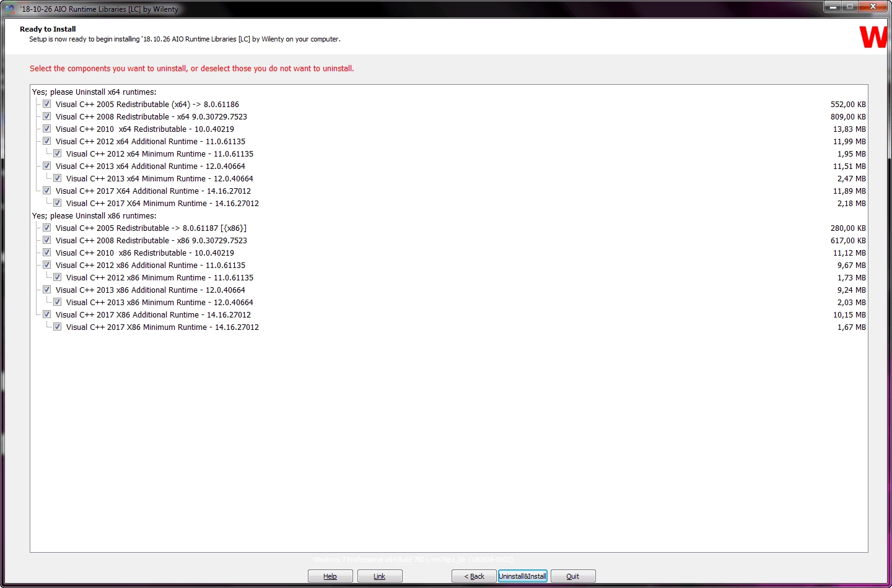Toggle Visual C++ 2013 x86 Additional Runtime checkbox

47,290
